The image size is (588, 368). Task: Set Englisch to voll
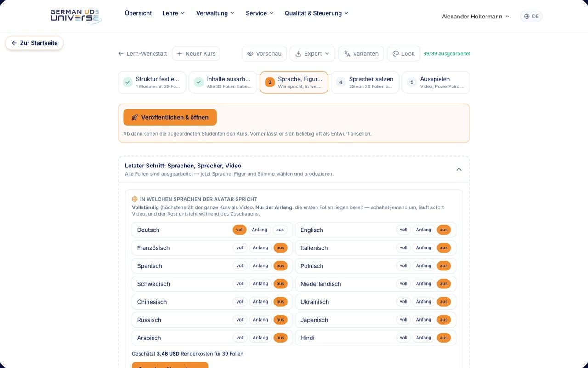(403, 230)
